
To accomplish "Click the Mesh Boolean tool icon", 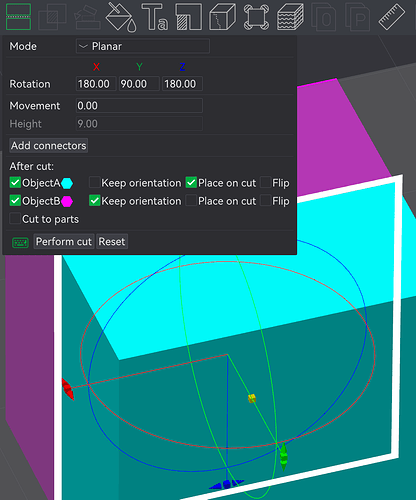I will pos(52,17).
